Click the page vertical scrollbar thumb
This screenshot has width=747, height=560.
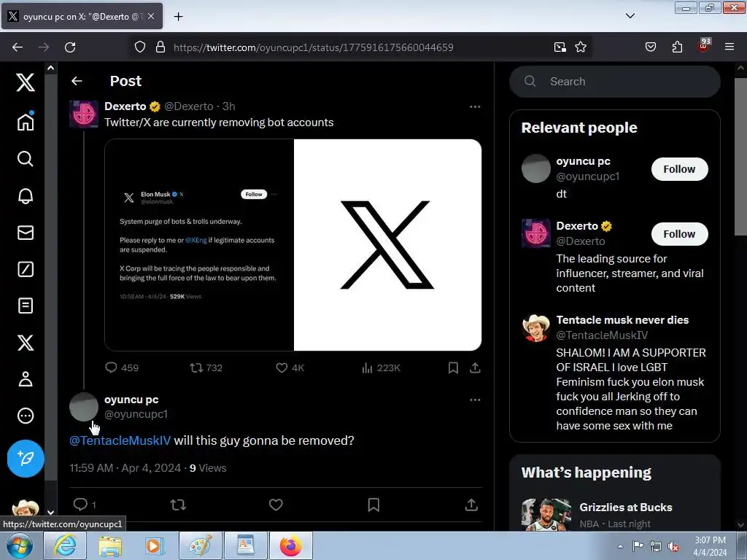(x=740, y=156)
